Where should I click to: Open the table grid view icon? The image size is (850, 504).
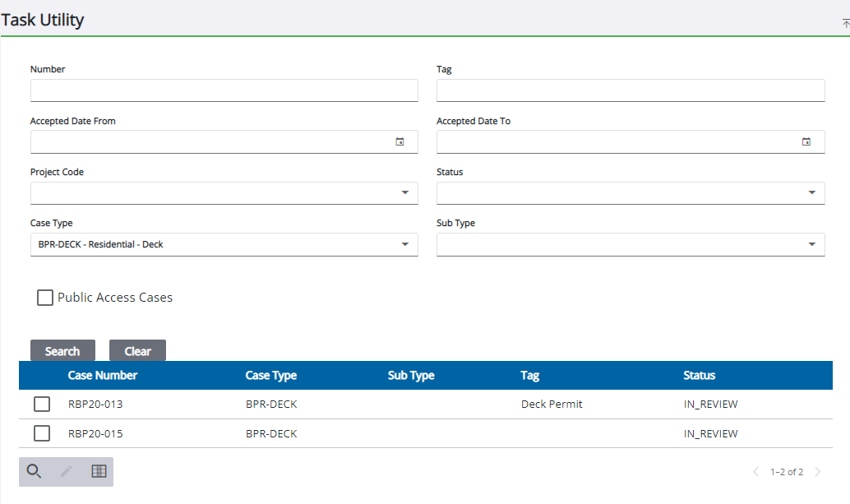click(99, 471)
